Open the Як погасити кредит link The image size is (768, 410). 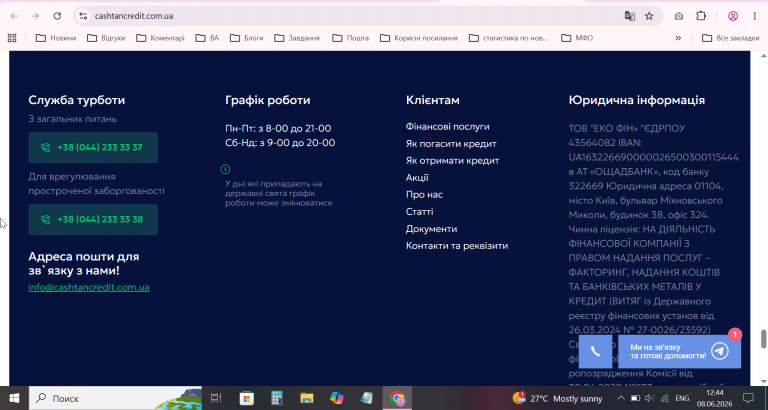[x=451, y=144]
